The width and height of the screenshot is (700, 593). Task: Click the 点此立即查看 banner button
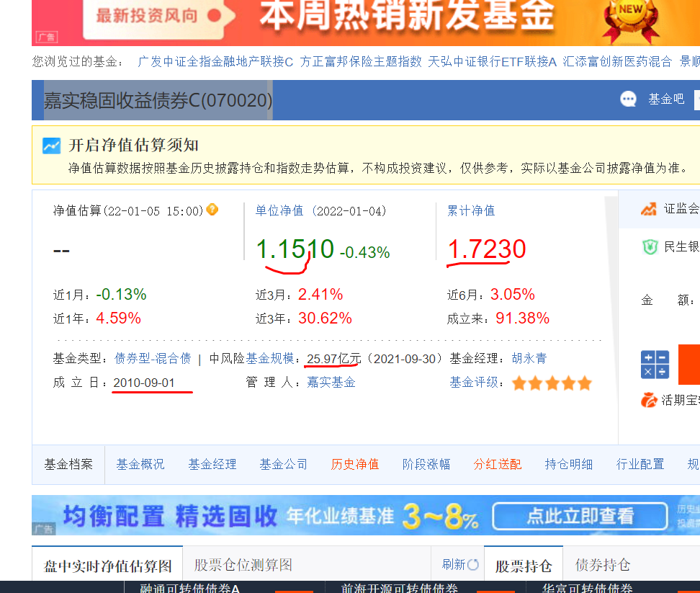[x=580, y=516]
